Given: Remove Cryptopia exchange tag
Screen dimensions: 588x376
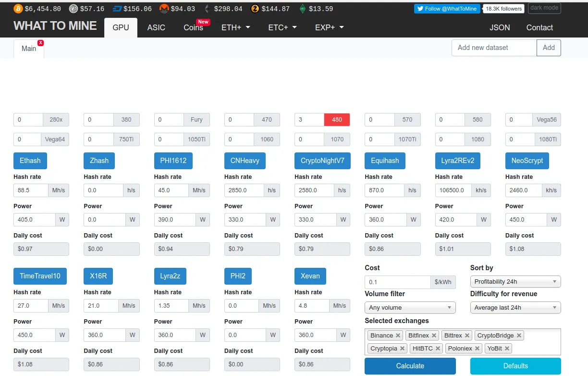Looking at the screenshot, I should tap(402, 349).
